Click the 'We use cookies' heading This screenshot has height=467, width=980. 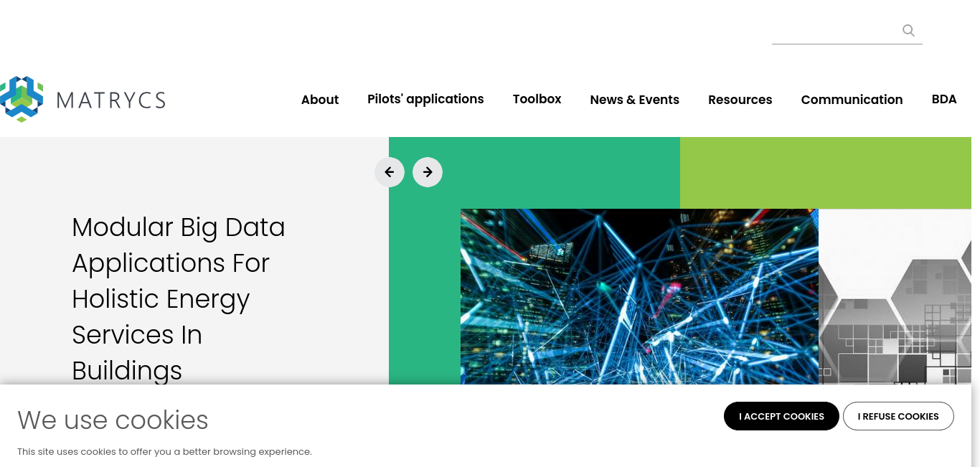tap(113, 420)
